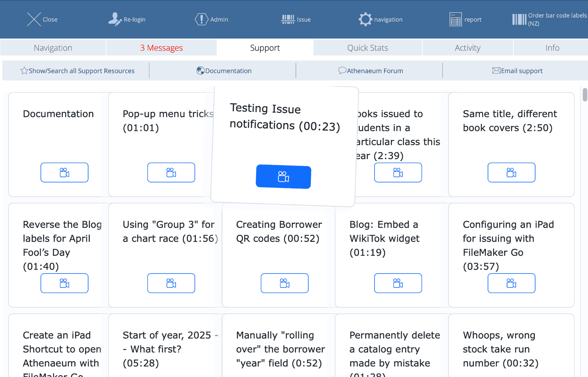588x377 pixels.
Task: Open the Admin alert icon
Action: [201, 19]
